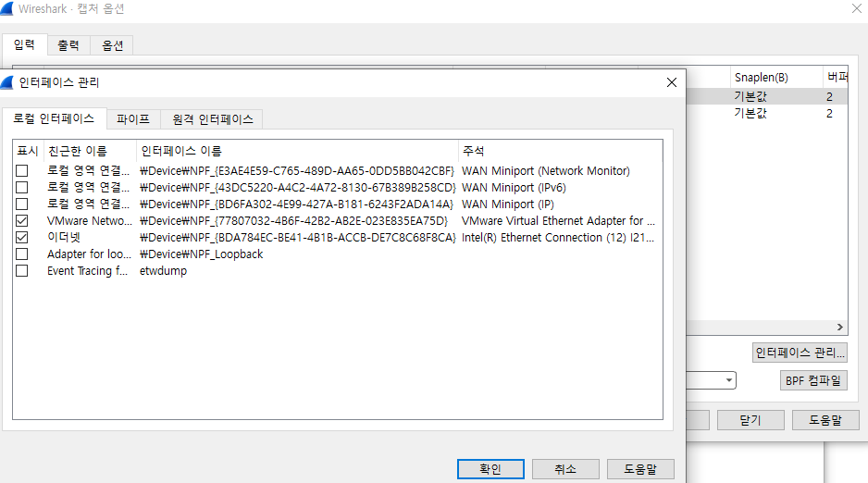This screenshot has height=483, width=868.
Task: Sort by the 표시 column header
Action: click(28, 151)
